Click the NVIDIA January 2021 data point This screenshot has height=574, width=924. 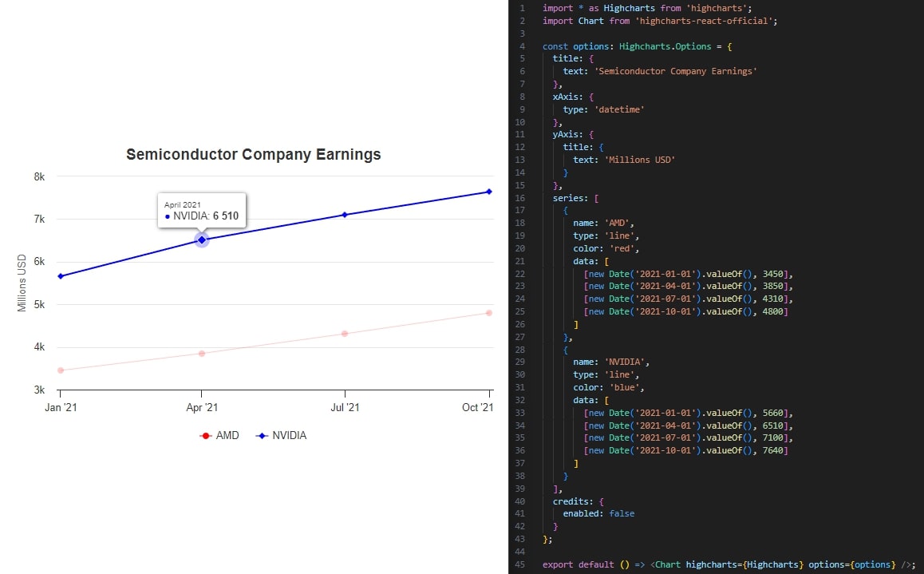coord(61,275)
